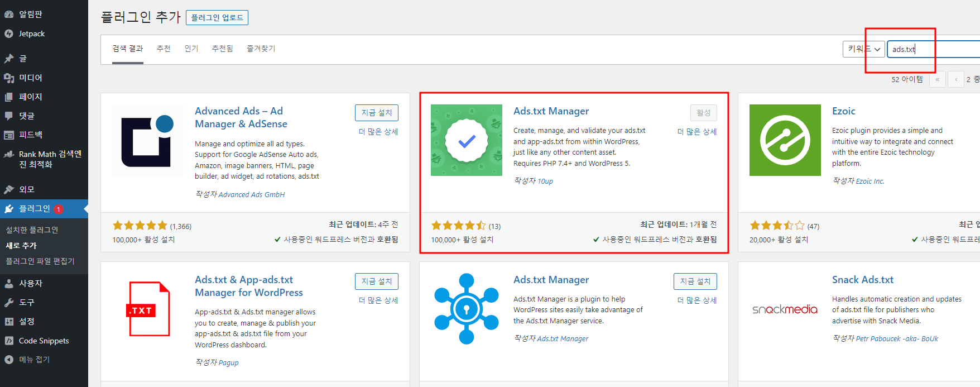Image resolution: width=980 pixels, height=387 pixels.
Task: Select the search results tab
Action: tap(128, 49)
